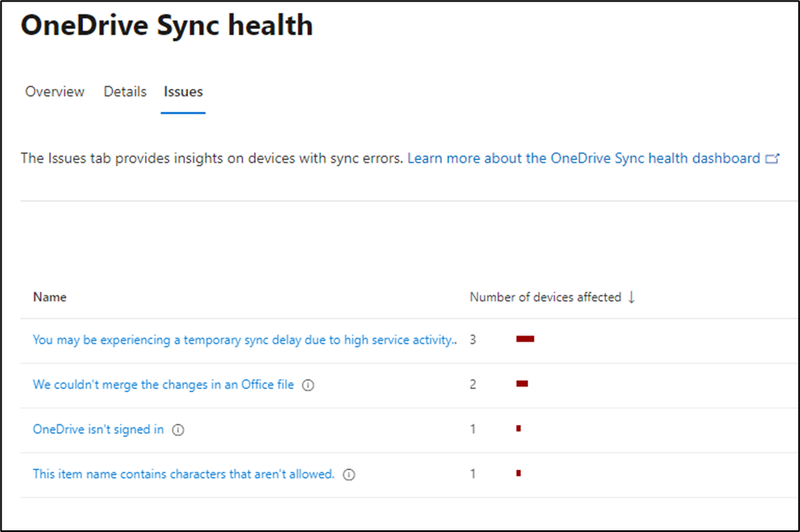Click the external link icon after dashboard link

coord(772,158)
